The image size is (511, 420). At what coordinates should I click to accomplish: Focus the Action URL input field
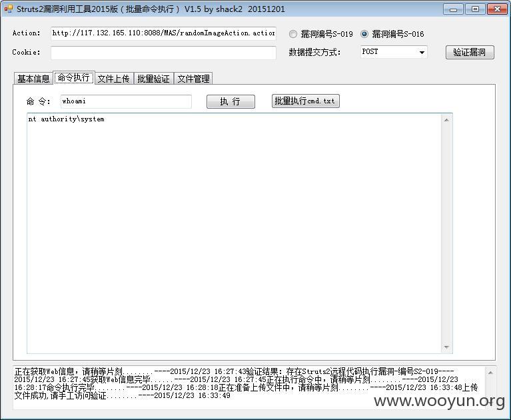(163, 33)
